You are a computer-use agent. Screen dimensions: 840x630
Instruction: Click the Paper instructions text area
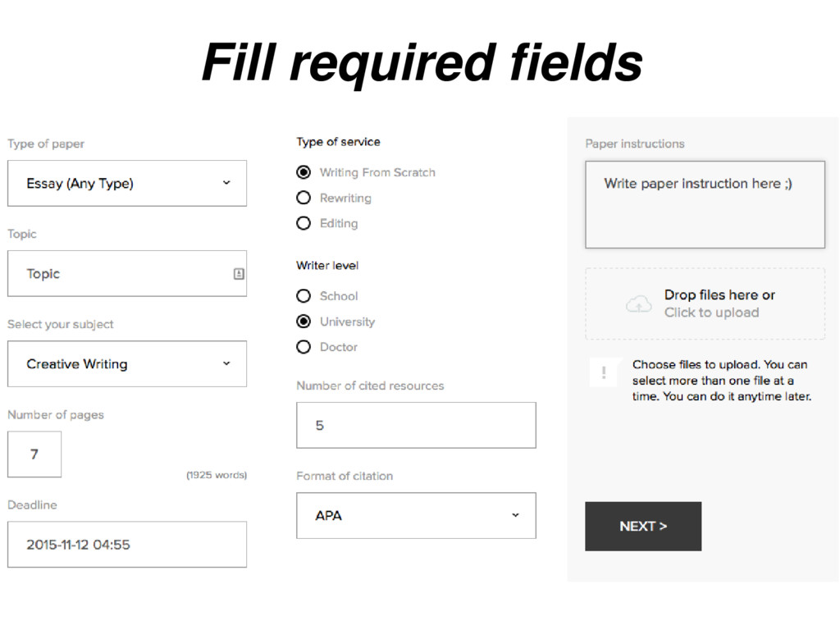pyautogui.click(x=705, y=204)
